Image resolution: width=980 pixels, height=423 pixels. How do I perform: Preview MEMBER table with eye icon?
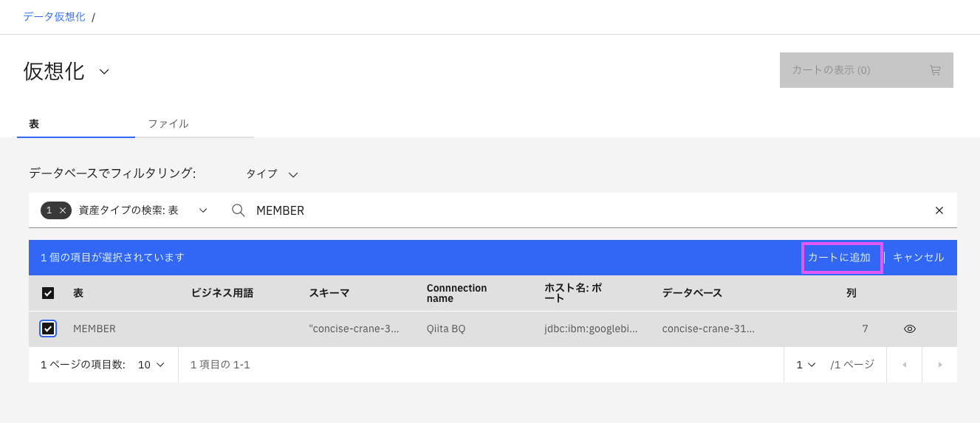coord(910,329)
